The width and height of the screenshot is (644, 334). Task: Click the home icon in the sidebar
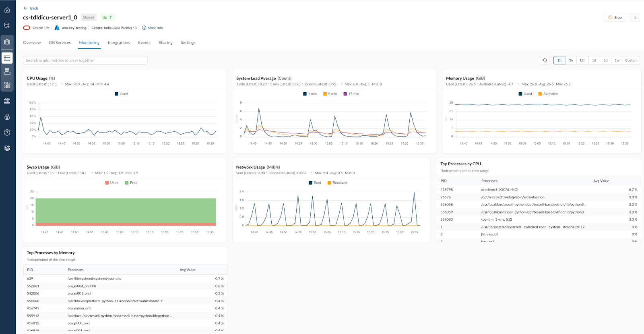click(x=7, y=10)
